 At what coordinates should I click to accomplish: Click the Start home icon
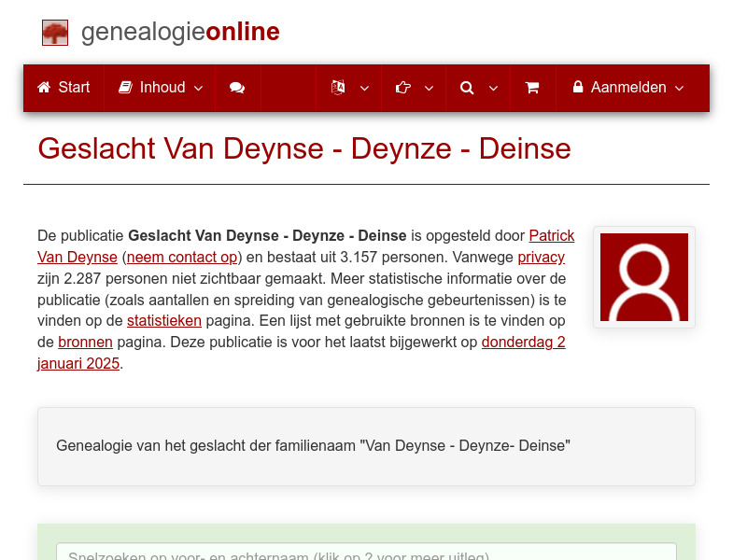[x=43, y=88]
